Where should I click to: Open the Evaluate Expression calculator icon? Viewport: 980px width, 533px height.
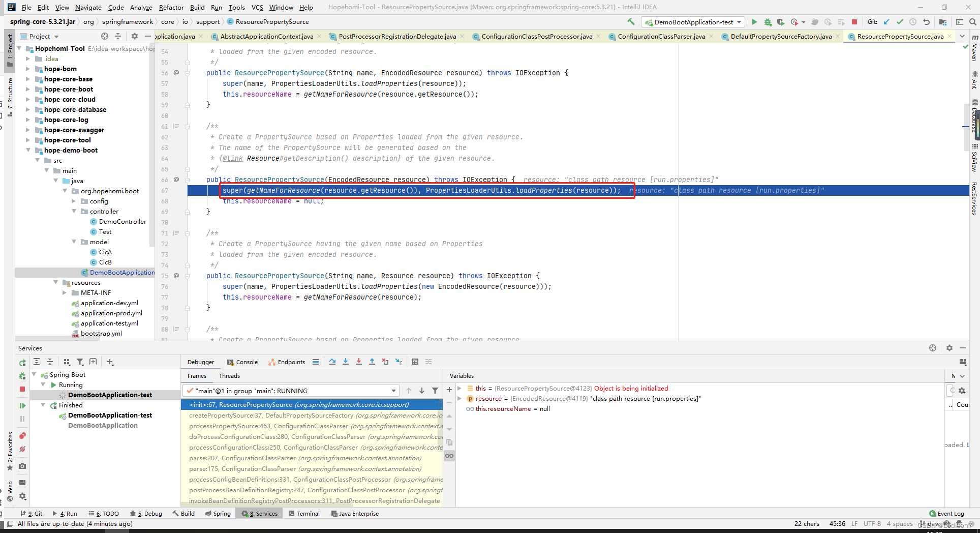[x=415, y=362]
